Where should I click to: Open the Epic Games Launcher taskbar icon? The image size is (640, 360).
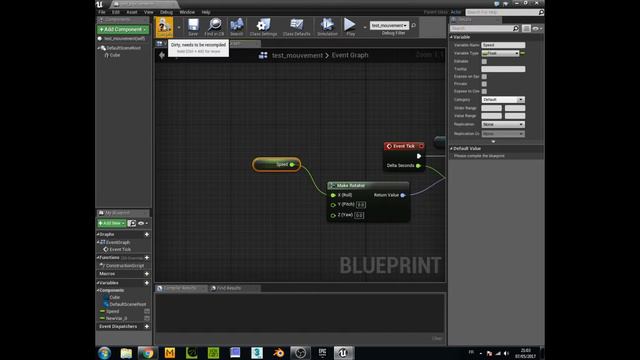tap(322, 353)
